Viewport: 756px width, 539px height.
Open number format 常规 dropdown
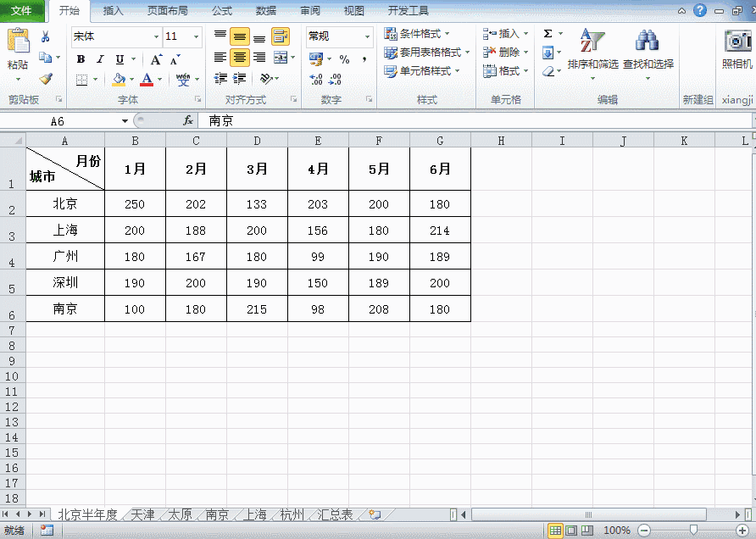(x=367, y=36)
